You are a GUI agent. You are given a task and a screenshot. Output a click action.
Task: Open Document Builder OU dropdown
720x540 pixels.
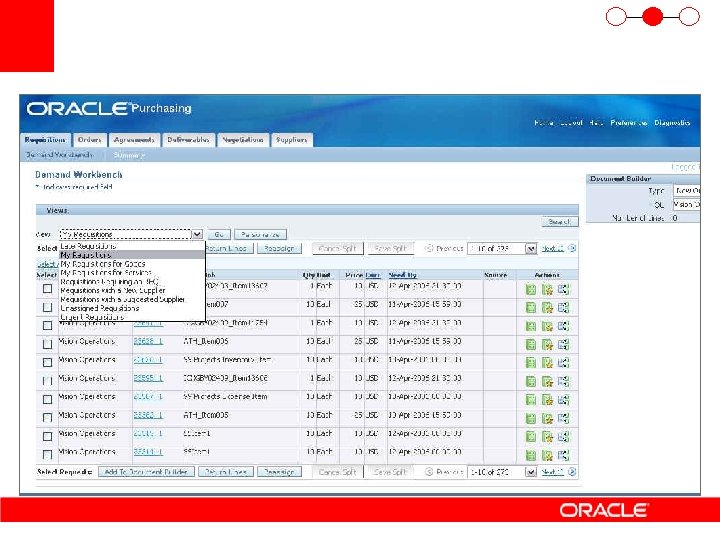(x=687, y=204)
